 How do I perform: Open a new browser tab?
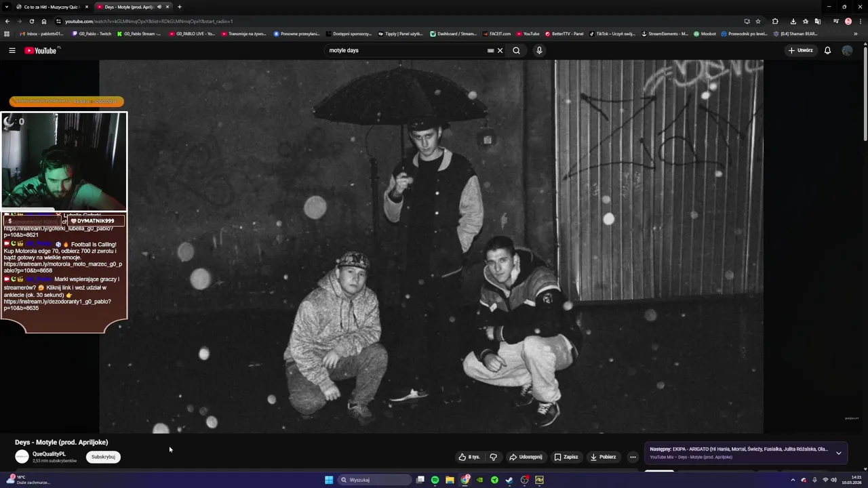click(179, 7)
